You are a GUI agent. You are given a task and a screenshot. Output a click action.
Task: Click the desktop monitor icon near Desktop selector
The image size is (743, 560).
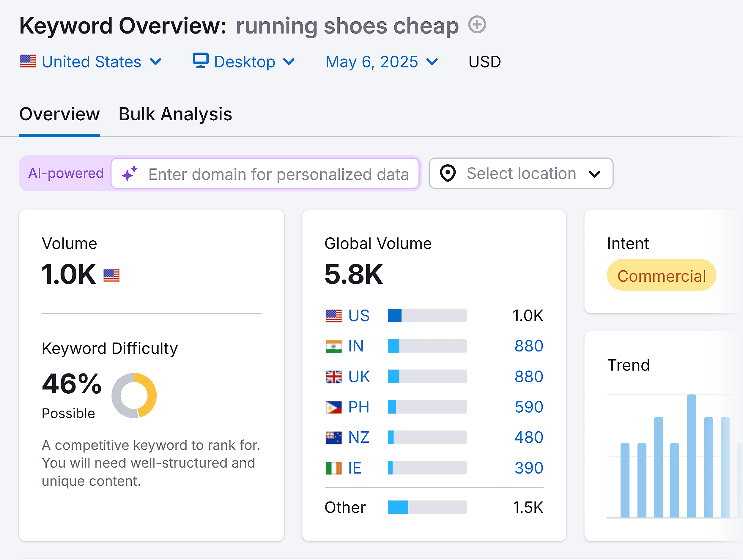click(200, 61)
